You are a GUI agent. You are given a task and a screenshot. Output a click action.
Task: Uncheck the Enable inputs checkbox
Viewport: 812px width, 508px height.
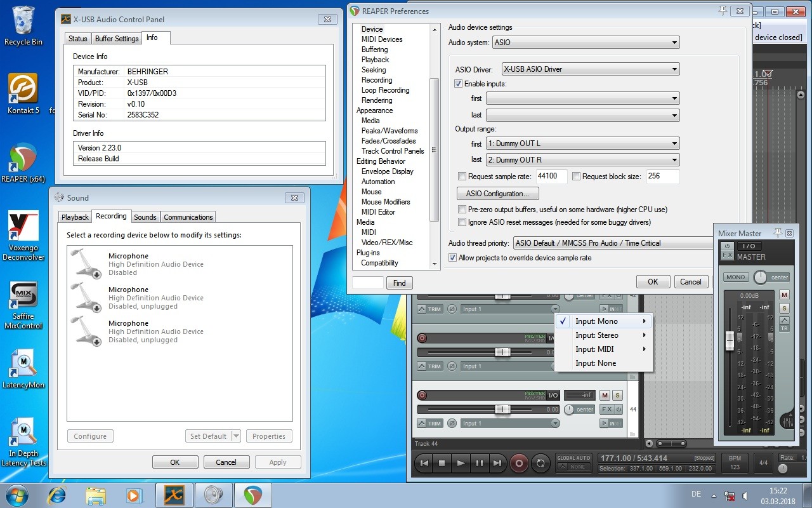point(459,84)
